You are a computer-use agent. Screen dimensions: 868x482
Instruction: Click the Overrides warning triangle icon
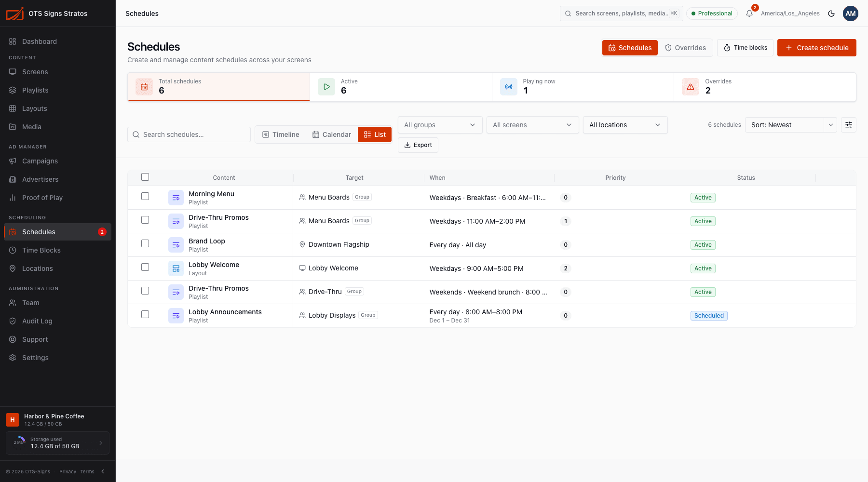[x=691, y=87]
